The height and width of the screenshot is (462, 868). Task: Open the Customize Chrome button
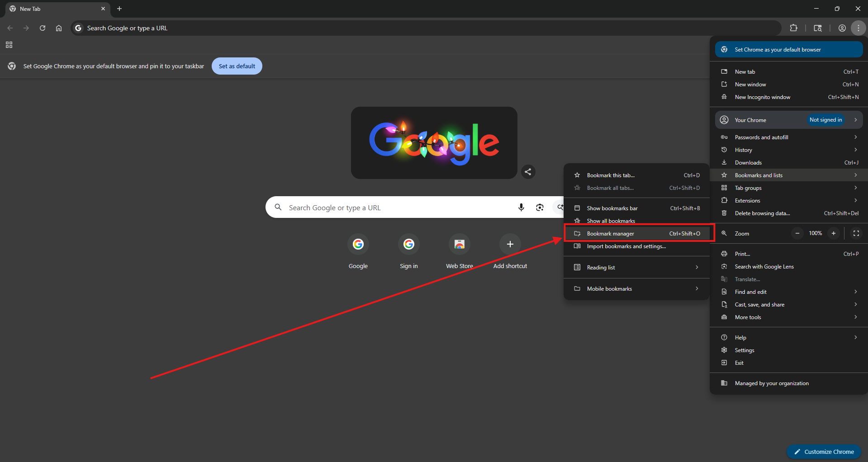click(x=824, y=452)
